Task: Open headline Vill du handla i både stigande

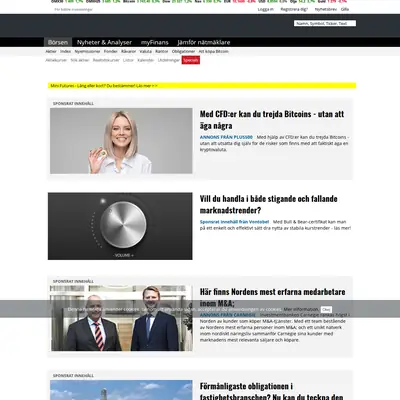Action: pyautogui.click(x=268, y=204)
